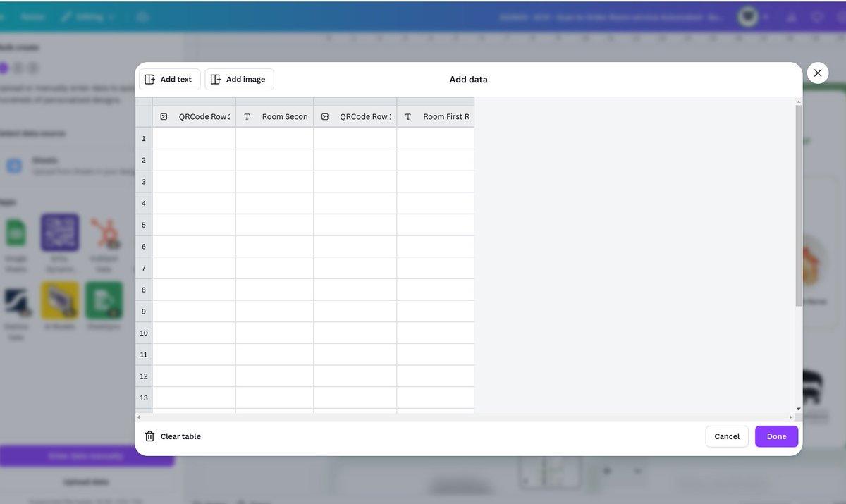Click the scroll-right arrow below the table
846x504 pixels.
pos(790,417)
